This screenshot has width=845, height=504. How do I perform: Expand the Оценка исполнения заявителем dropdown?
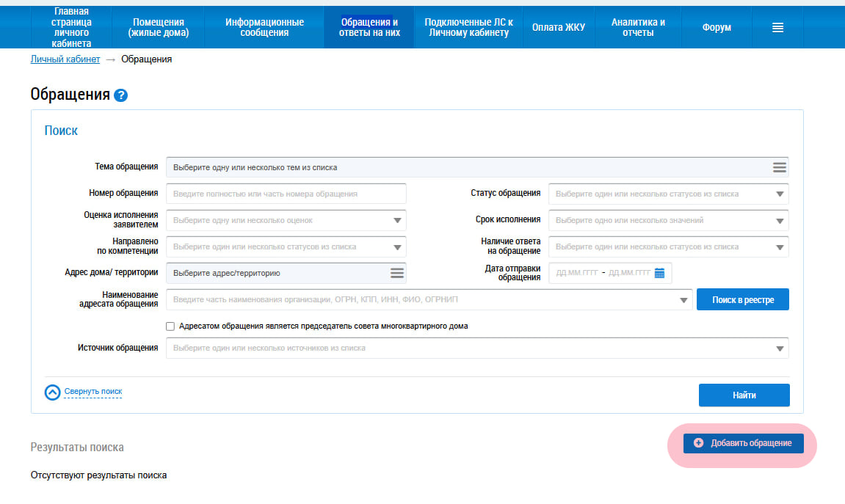[x=397, y=220]
